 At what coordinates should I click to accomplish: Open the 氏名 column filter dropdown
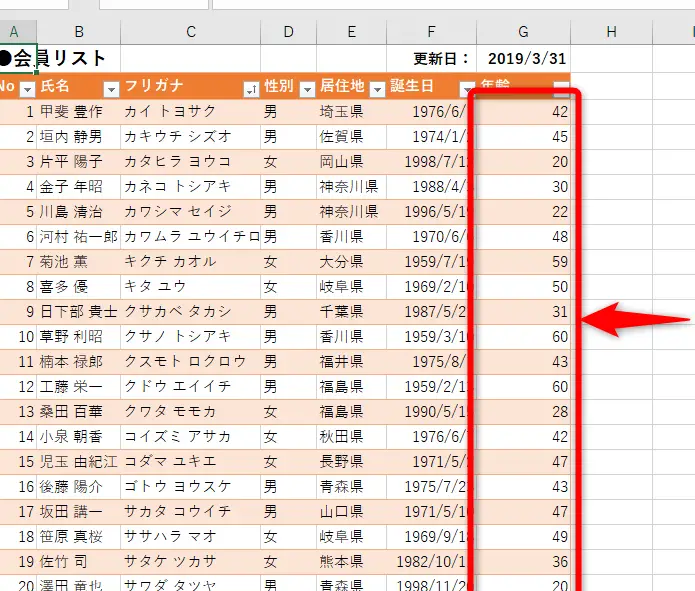[x=111, y=87]
